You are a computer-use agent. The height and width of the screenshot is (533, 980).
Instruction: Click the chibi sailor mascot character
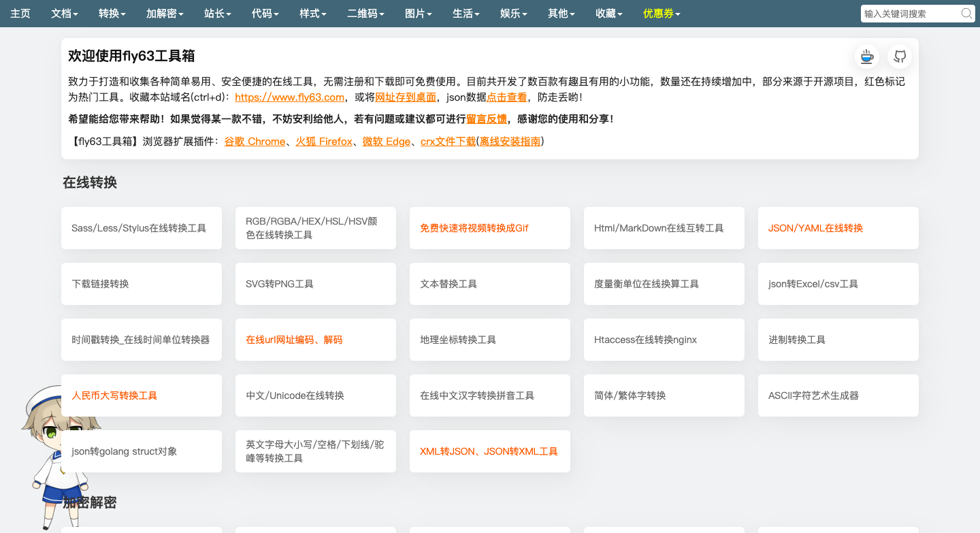(51, 477)
